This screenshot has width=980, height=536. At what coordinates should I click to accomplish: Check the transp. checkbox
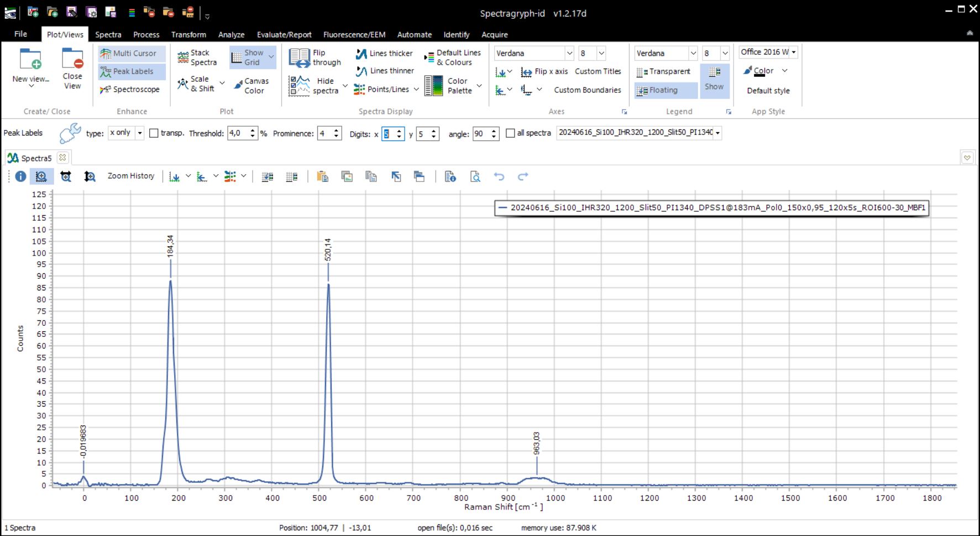click(154, 133)
